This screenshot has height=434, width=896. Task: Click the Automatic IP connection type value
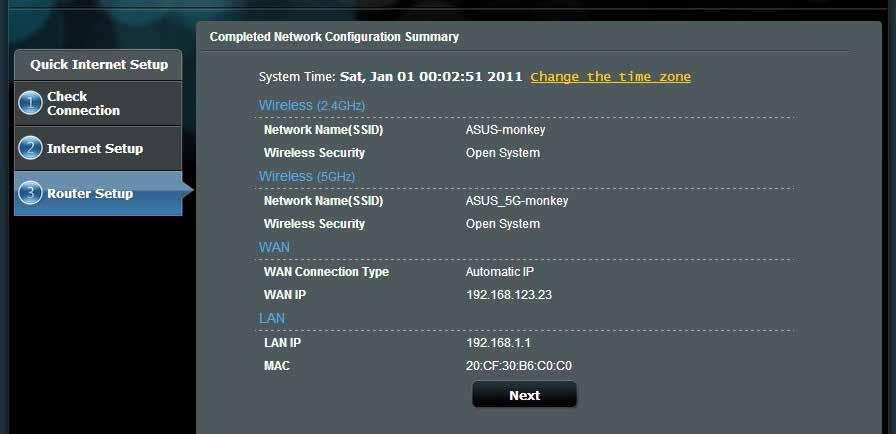499,272
